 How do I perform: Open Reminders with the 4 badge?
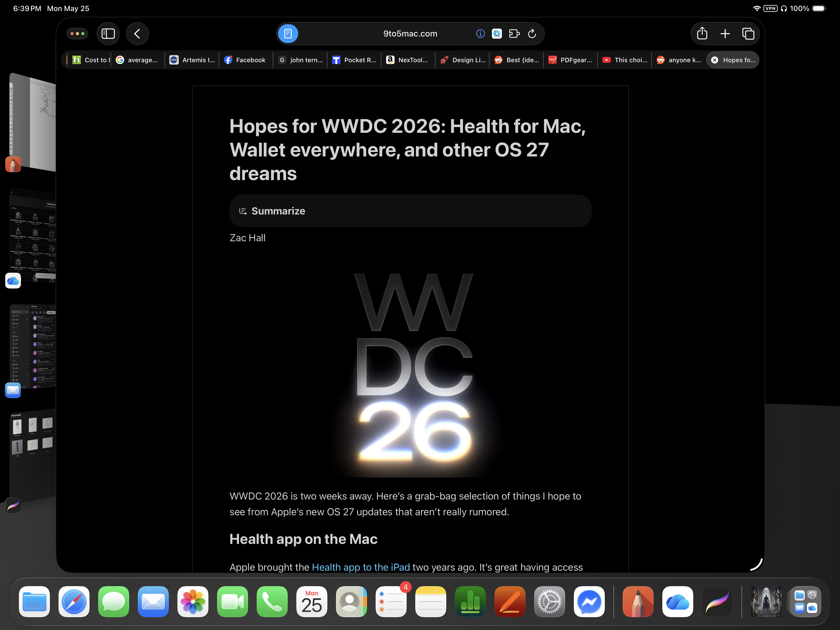(391, 602)
